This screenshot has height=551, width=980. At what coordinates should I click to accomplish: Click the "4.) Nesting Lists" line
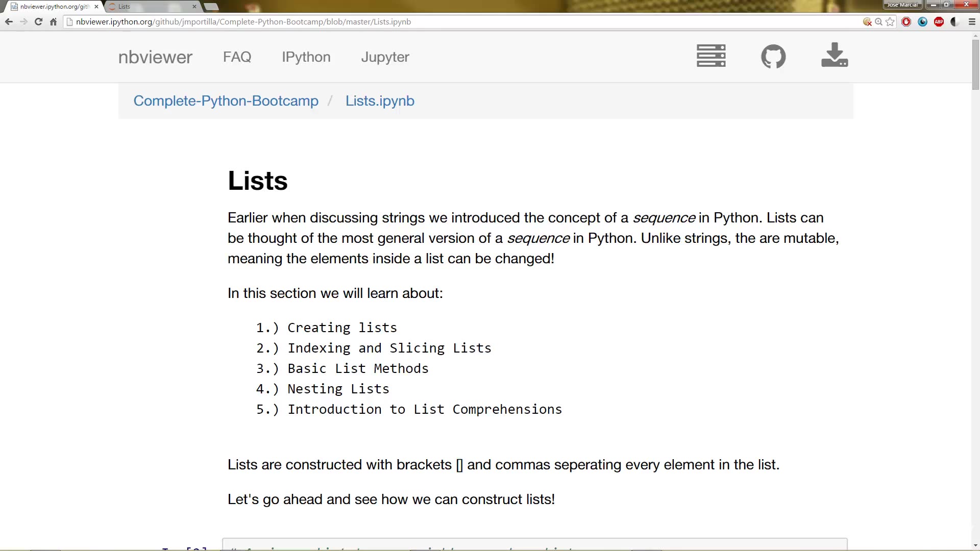pyautogui.click(x=323, y=389)
